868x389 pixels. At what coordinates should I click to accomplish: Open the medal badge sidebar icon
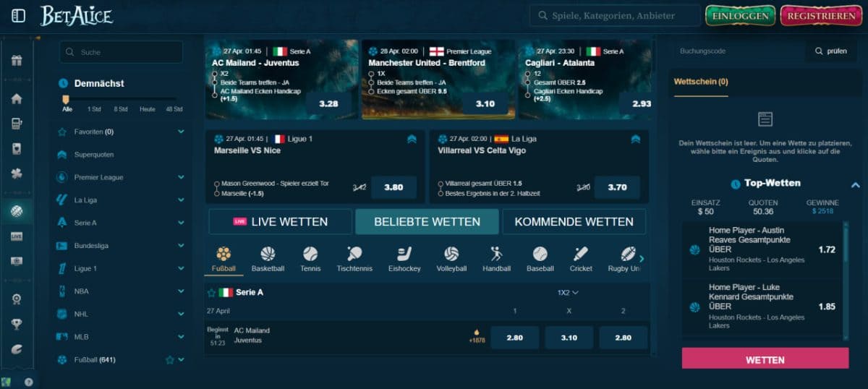[x=17, y=299]
